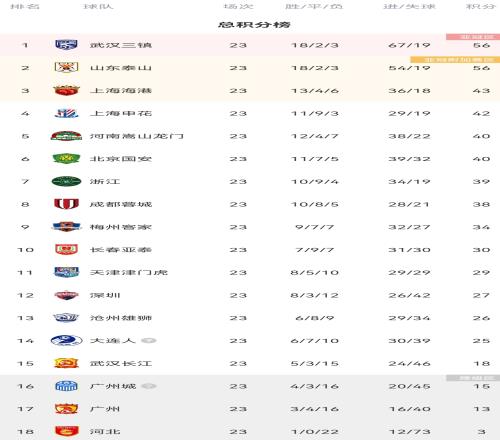The image size is (500, 440).
Task: Open the 天津津门虎 team name
Action: click(x=129, y=272)
